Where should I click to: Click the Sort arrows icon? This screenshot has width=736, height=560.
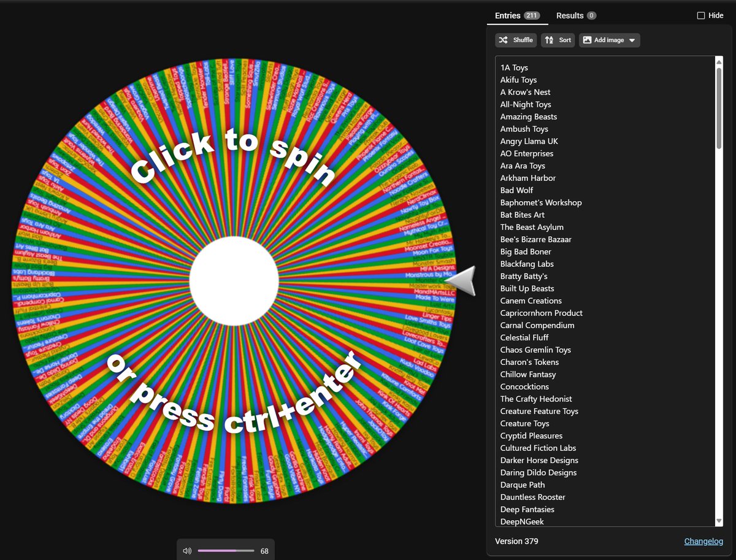click(548, 40)
